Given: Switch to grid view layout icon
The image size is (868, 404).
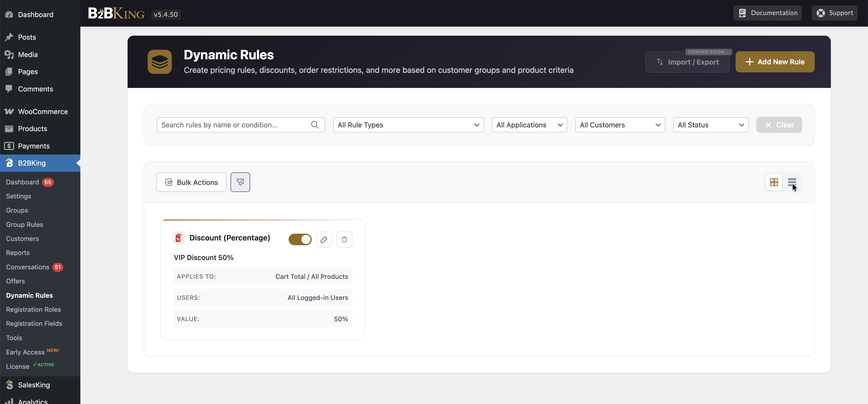Looking at the screenshot, I should pos(774,182).
